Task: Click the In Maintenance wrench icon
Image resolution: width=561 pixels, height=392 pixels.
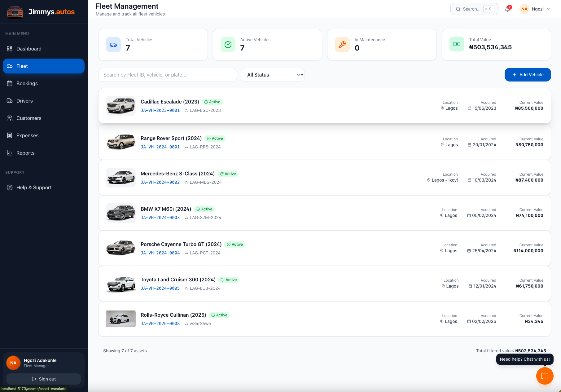Action: point(342,45)
